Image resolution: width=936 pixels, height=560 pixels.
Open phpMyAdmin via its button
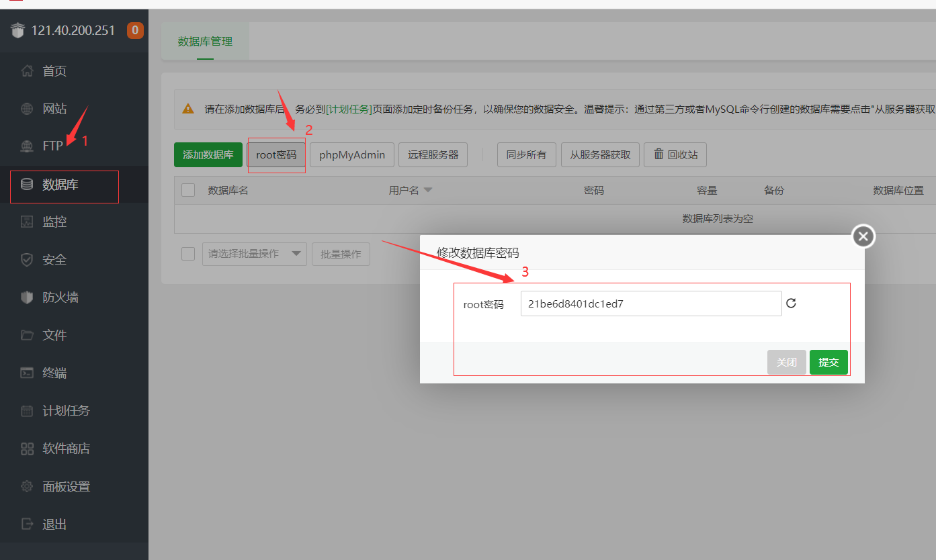352,154
